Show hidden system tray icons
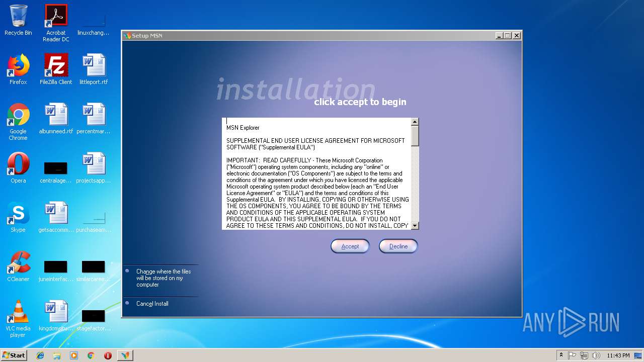Image resolution: width=644 pixels, height=362 pixels. coord(561,355)
